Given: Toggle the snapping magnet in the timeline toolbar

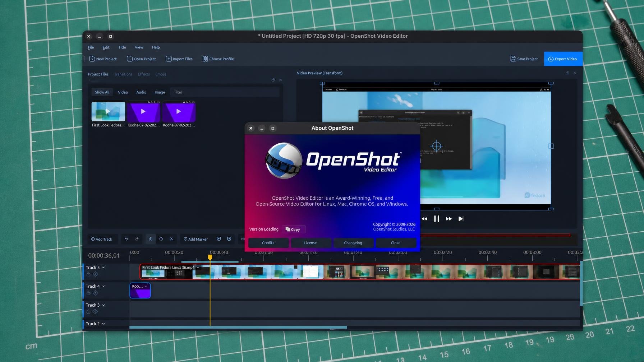Looking at the screenshot, I should pyautogui.click(x=151, y=239).
